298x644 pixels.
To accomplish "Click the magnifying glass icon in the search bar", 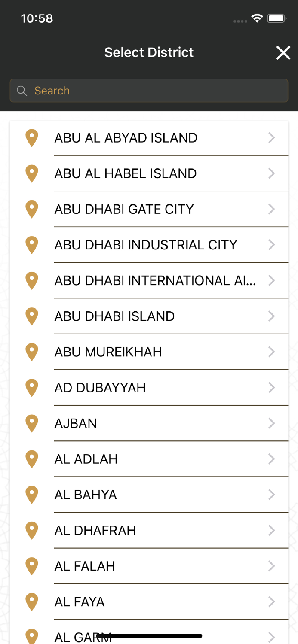I will click(21, 91).
